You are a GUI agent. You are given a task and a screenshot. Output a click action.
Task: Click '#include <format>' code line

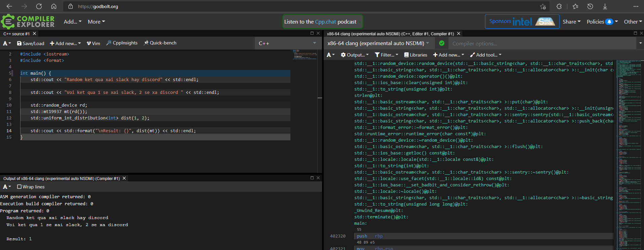pyautogui.click(x=42, y=60)
